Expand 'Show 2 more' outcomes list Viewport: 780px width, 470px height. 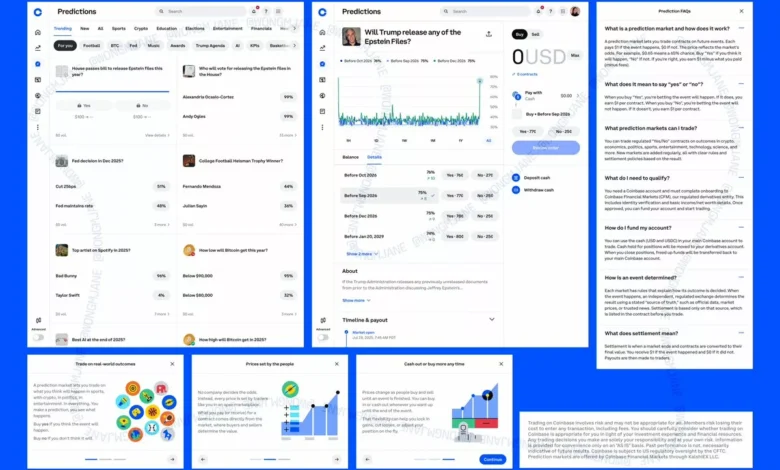358,253
